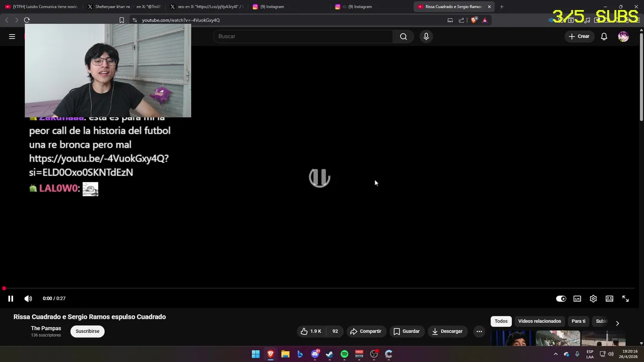Open YouTube notifications bell

tap(604, 36)
